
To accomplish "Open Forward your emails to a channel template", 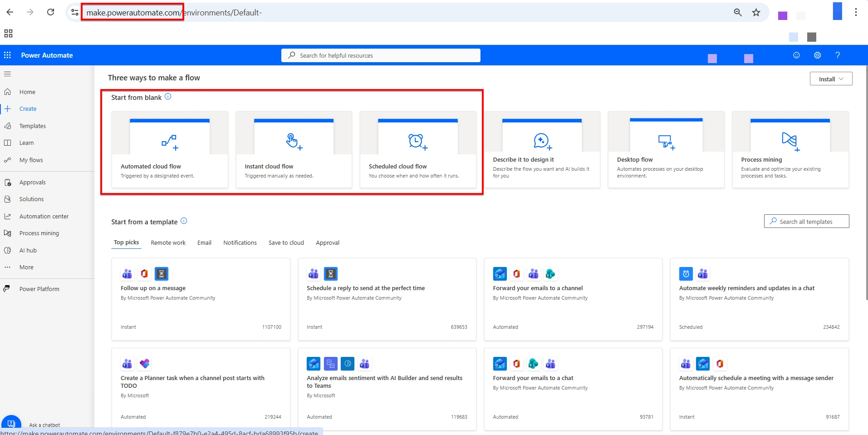I will pos(573,299).
